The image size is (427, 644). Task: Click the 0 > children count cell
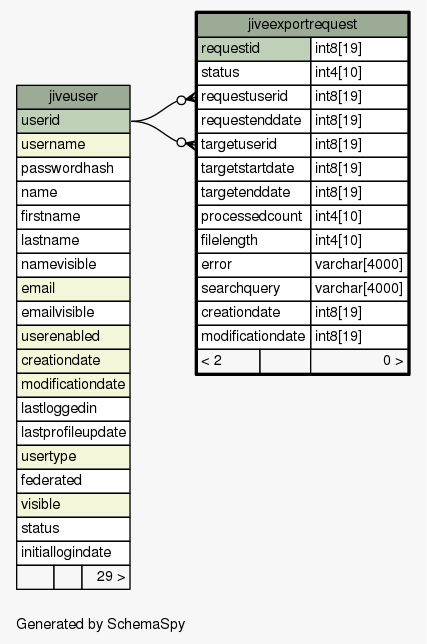pyautogui.click(x=359, y=361)
